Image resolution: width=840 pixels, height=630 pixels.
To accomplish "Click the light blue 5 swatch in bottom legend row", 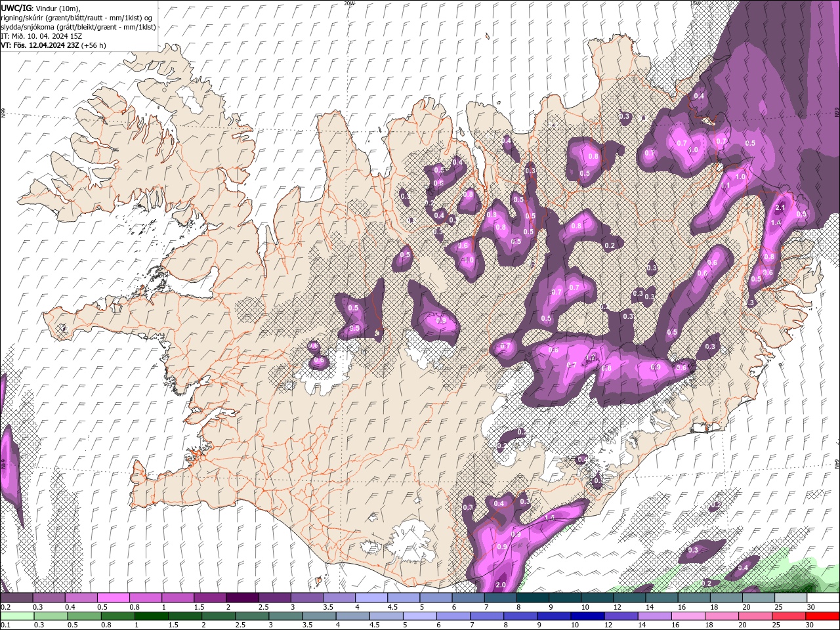I will 420,616.
